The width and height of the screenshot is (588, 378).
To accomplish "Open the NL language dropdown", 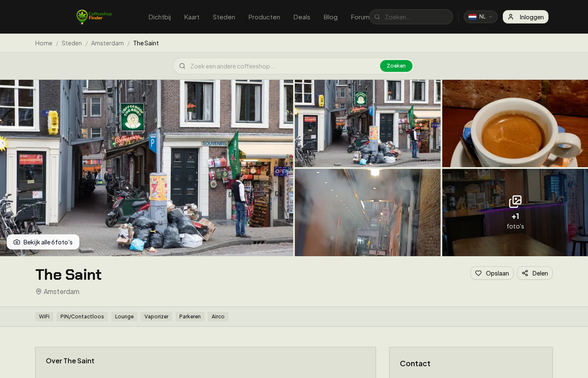I will point(480,17).
